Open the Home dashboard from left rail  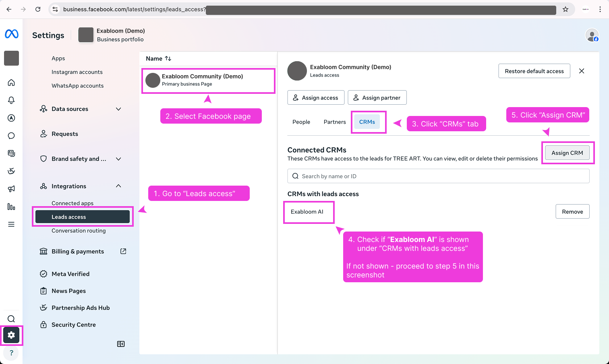[x=11, y=82]
